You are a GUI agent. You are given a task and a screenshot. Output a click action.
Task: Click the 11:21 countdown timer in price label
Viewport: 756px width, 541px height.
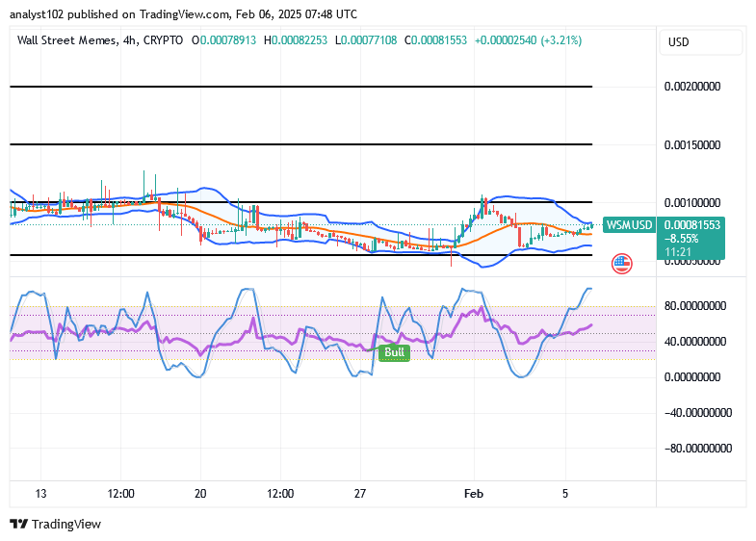(678, 252)
